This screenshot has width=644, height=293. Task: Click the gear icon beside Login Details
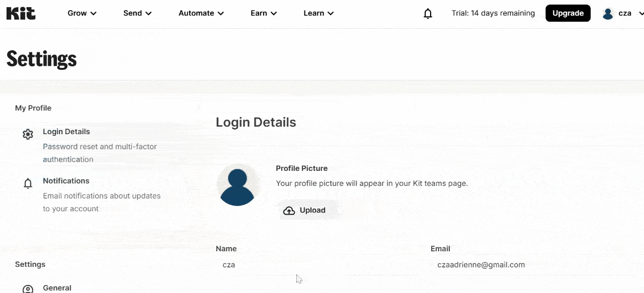(28, 134)
